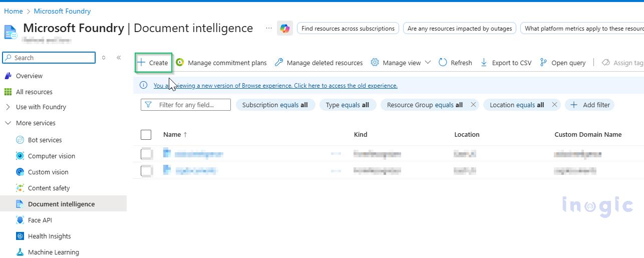
Task: Open the Microsoft Foundry breadcrumb link
Action: 62,11
